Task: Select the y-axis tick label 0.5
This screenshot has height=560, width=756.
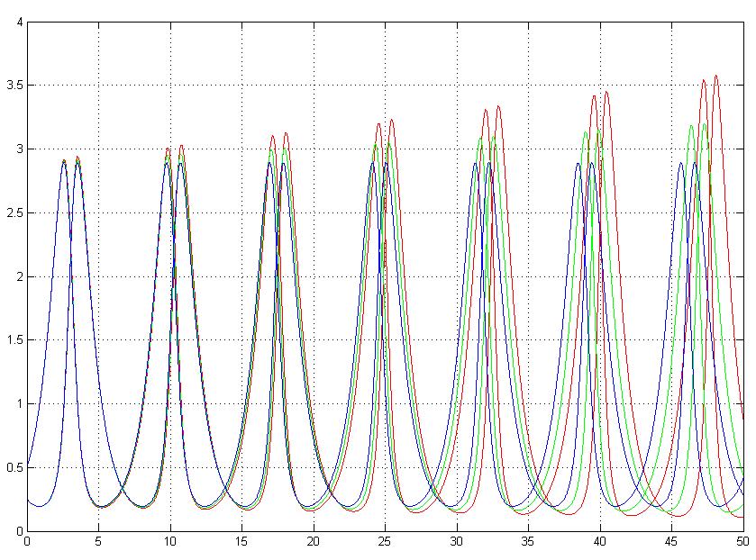Action: pos(14,468)
